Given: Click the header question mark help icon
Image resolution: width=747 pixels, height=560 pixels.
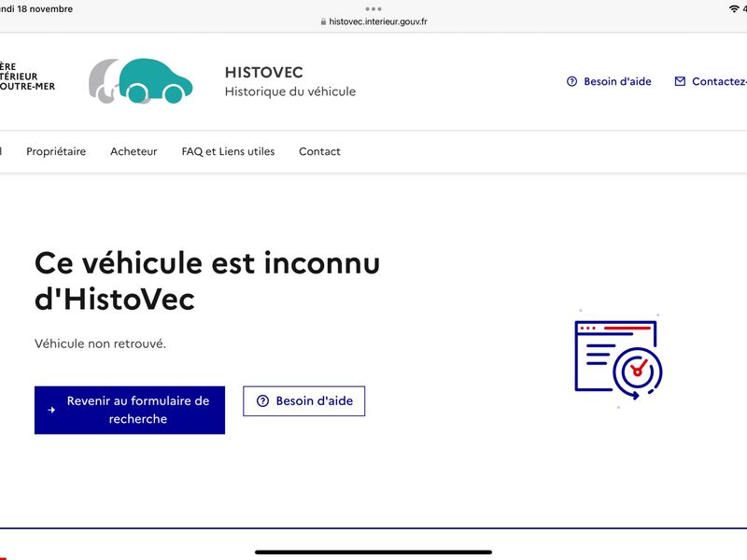Looking at the screenshot, I should [571, 81].
